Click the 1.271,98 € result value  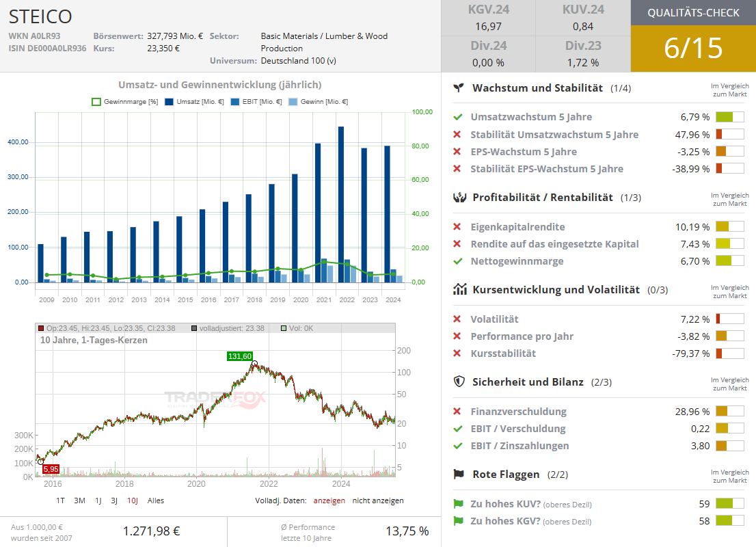tap(151, 531)
